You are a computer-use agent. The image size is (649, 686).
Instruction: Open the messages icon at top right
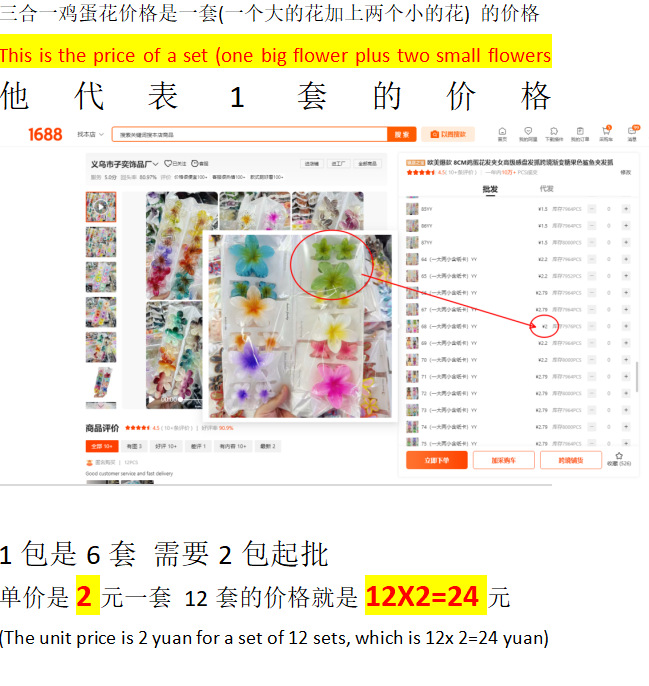[633, 131]
